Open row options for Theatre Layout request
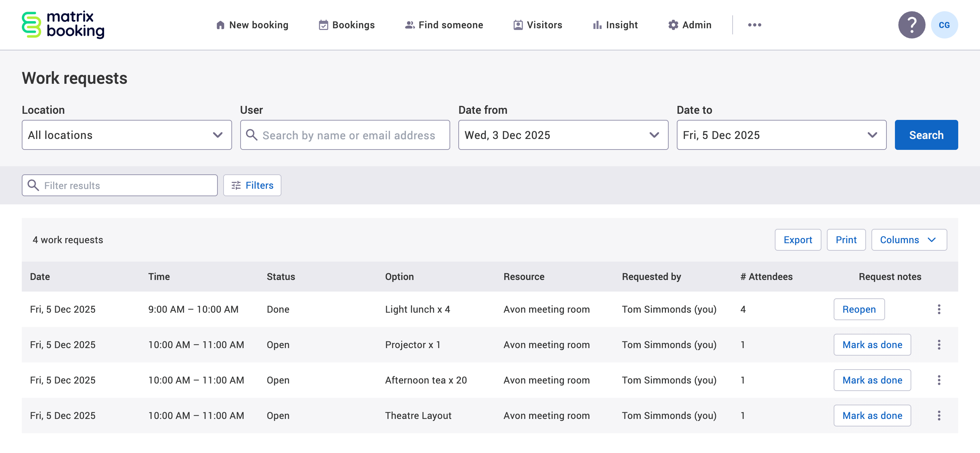This screenshot has height=453, width=980. click(x=939, y=415)
